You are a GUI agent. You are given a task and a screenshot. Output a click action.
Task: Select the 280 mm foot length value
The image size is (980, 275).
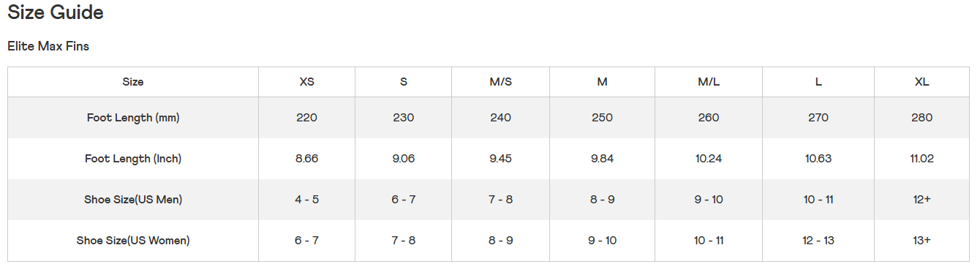pos(922,118)
